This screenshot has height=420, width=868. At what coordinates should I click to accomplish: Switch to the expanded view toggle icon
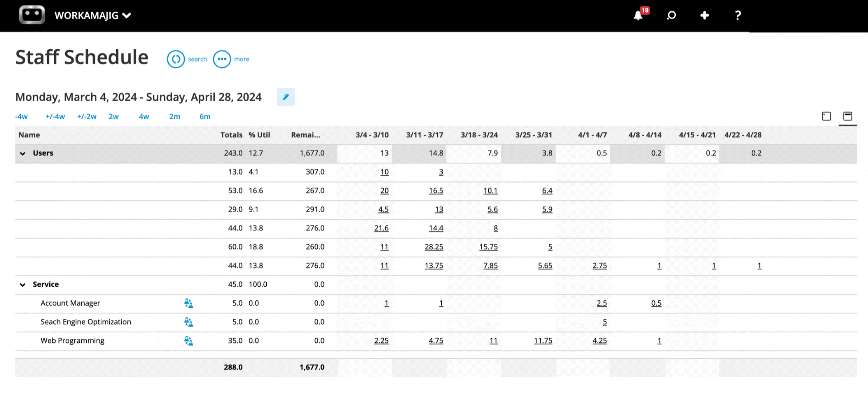click(848, 117)
